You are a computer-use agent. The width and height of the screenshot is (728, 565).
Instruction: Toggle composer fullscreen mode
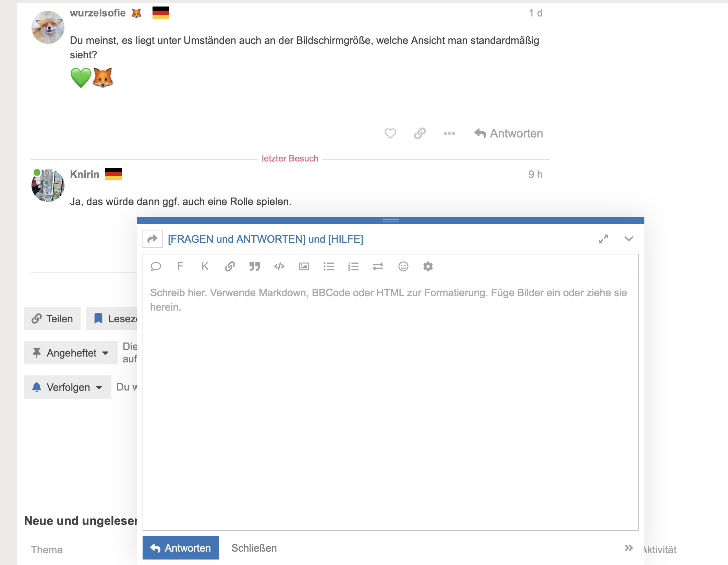(x=604, y=239)
